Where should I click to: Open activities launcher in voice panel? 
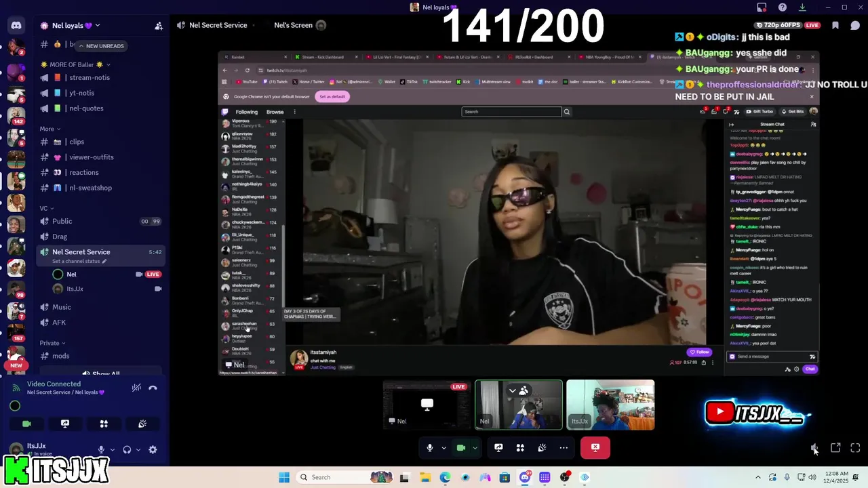pos(104,424)
